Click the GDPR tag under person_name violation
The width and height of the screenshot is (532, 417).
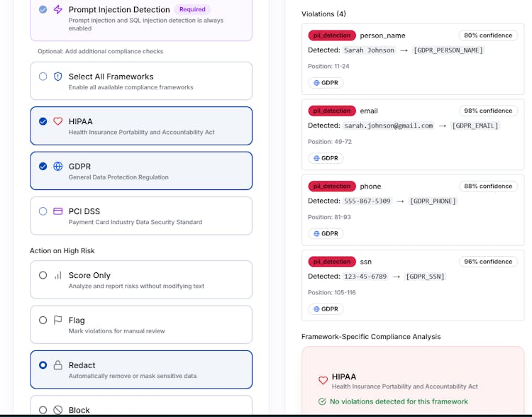326,83
